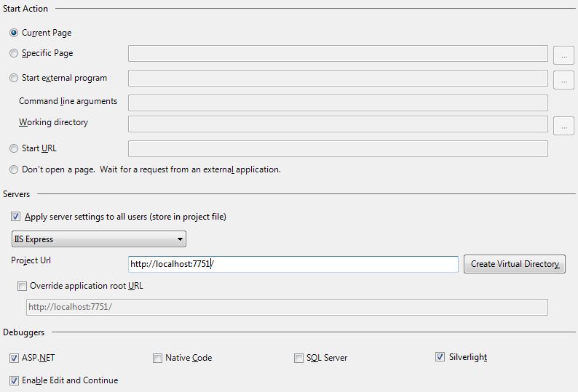The width and height of the screenshot is (578, 392).
Task: Click the Servers section heading
Action: [x=16, y=194]
